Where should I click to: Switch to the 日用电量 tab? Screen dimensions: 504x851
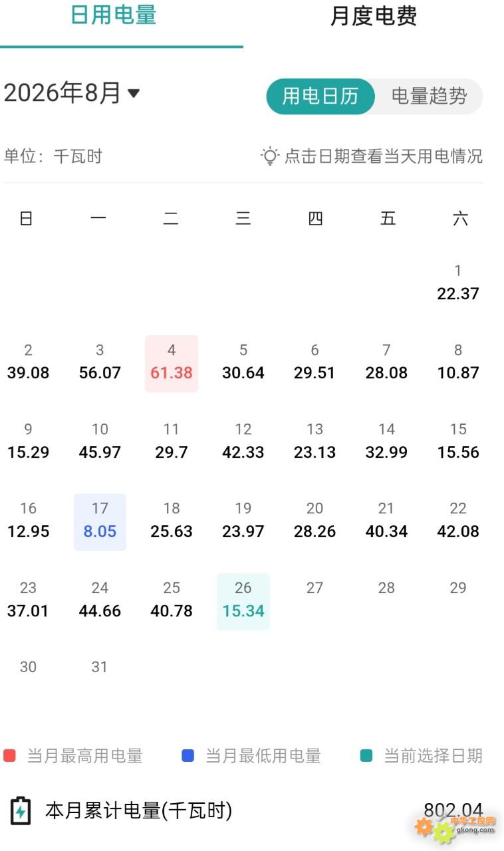(114, 15)
